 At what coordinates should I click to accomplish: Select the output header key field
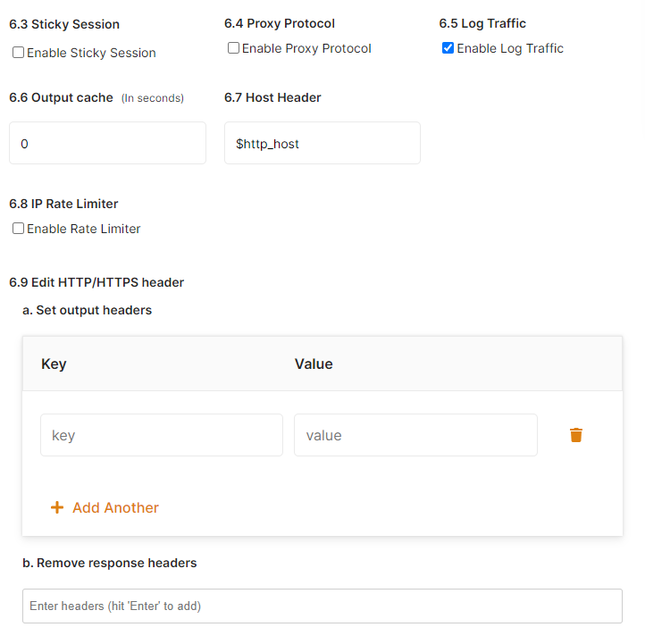coord(162,435)
